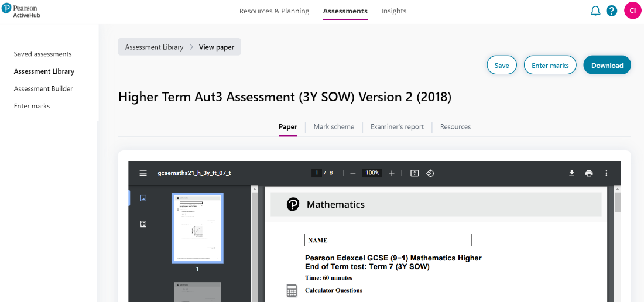Click the help question mark icon
The width and height of the screenshot is (644, 302).
(x=612, y=11)
